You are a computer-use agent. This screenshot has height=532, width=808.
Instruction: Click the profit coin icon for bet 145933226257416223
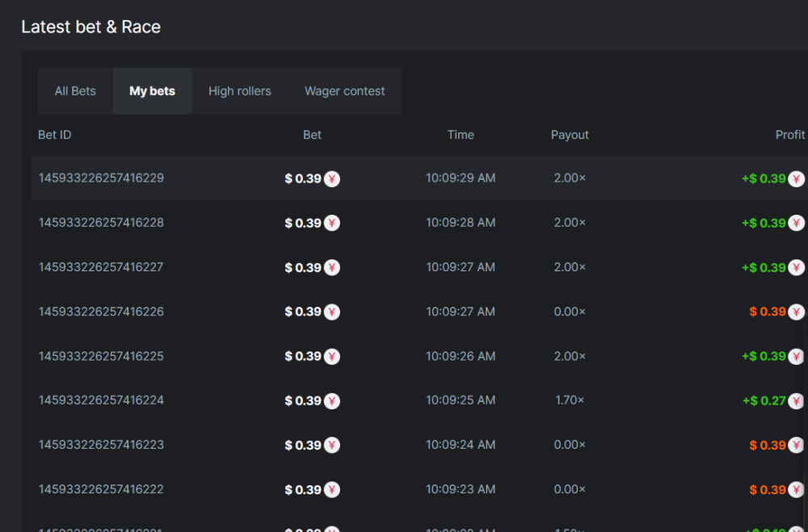797,445
